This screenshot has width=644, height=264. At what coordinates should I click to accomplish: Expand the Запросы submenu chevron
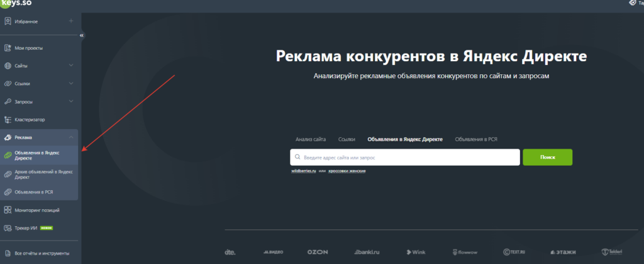click(x=71, y=101)
